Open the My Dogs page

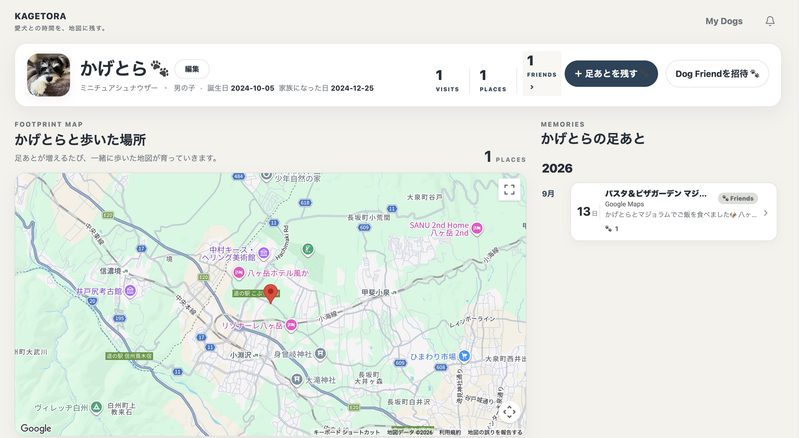coord(724,21)
